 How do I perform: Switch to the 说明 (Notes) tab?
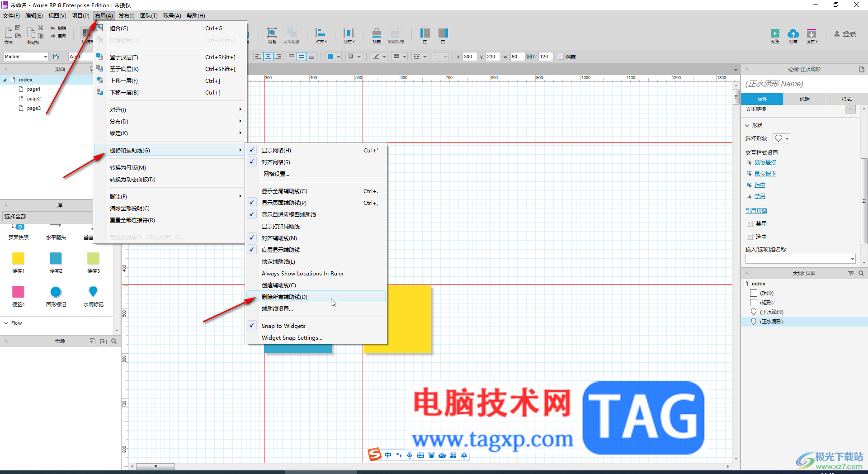tap(804, 99)
